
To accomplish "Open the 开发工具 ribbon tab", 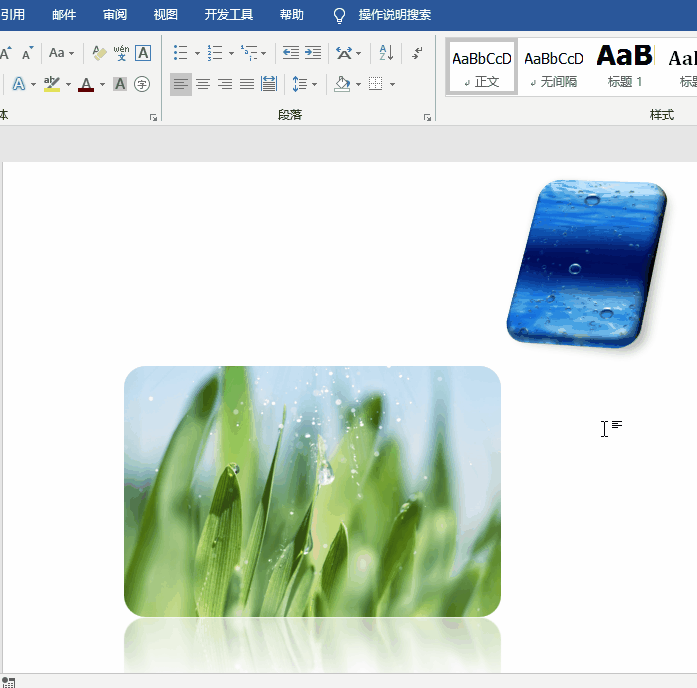I will click(228, 15).
